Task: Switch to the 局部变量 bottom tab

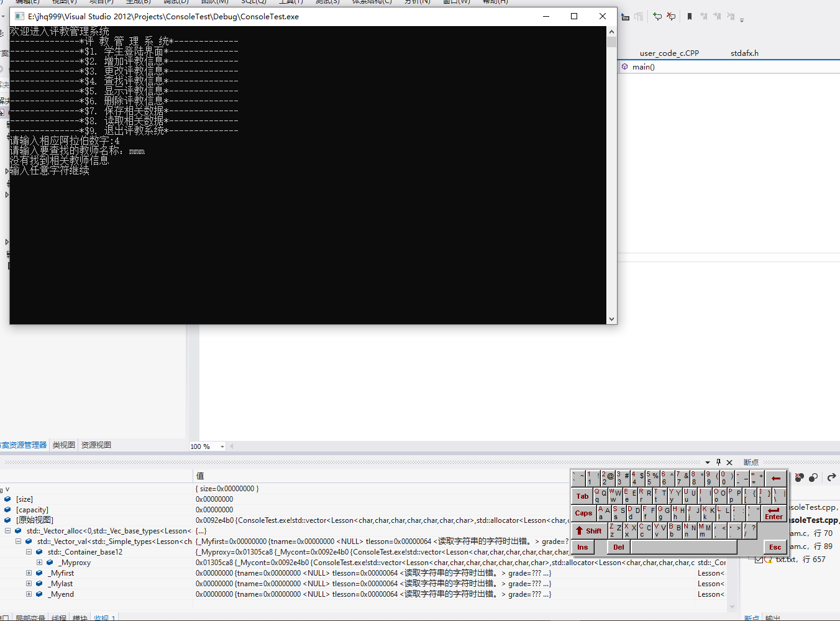Action: pyautogui.click(x=30, y=618)
